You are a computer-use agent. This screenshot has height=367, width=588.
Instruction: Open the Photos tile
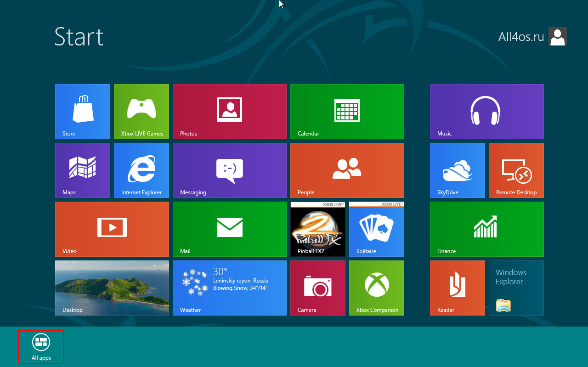[x=230, y=112]
